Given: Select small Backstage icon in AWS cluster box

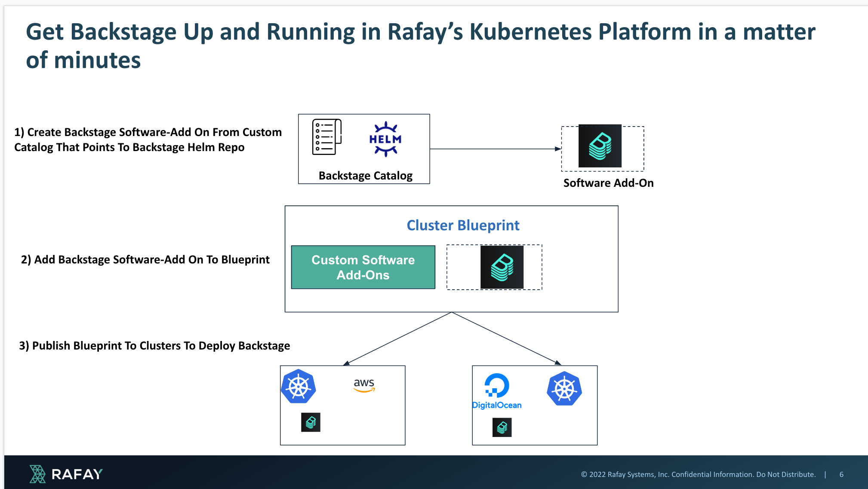Looking at the screenshot, I should (311, 422).
